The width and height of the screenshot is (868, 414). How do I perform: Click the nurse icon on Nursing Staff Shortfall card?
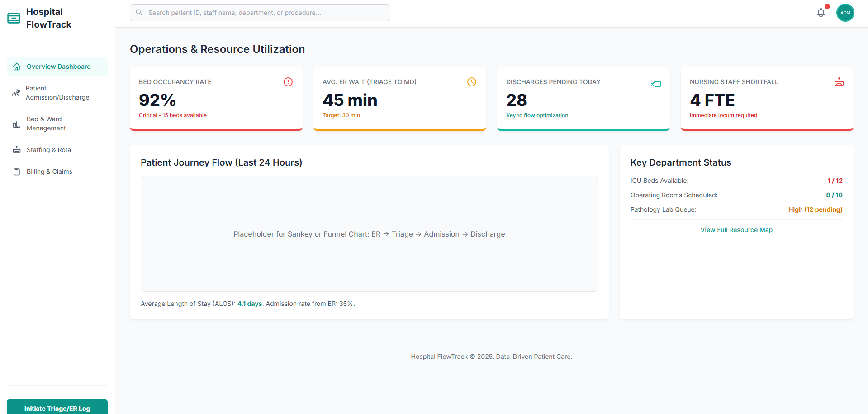839,82
